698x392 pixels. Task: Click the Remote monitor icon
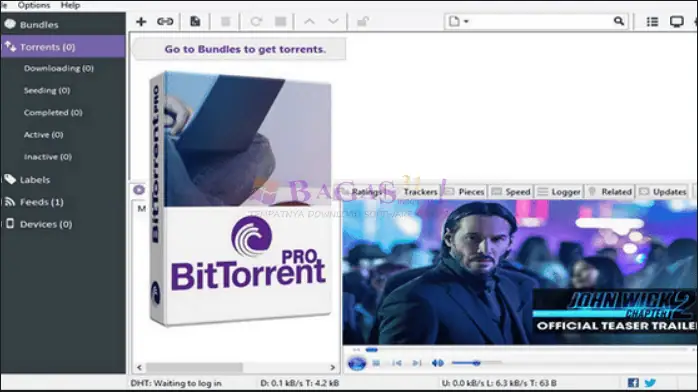(x=677, y=21)
